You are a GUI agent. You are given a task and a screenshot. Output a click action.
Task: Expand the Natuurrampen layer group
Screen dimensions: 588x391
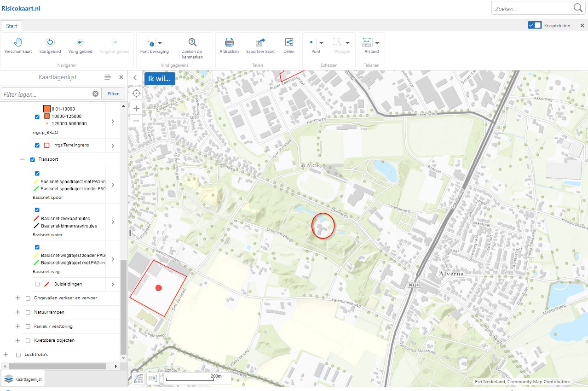pyautogui.click(x=18, y=312)
